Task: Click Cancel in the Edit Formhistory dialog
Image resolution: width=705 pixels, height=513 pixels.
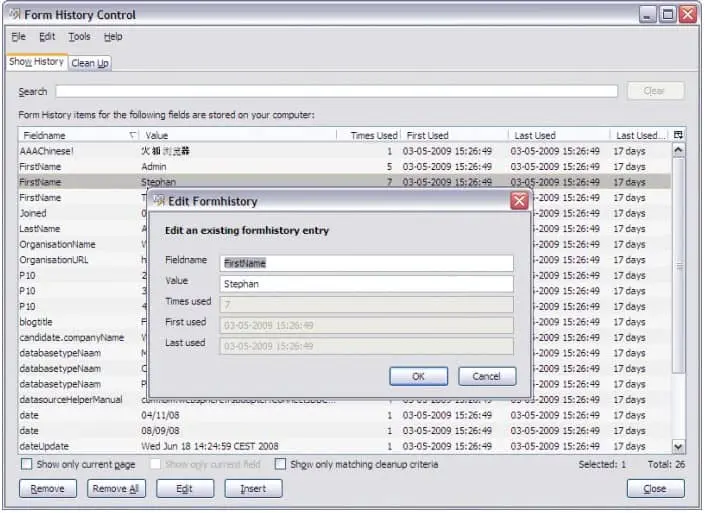Action: tap(487, 376)
